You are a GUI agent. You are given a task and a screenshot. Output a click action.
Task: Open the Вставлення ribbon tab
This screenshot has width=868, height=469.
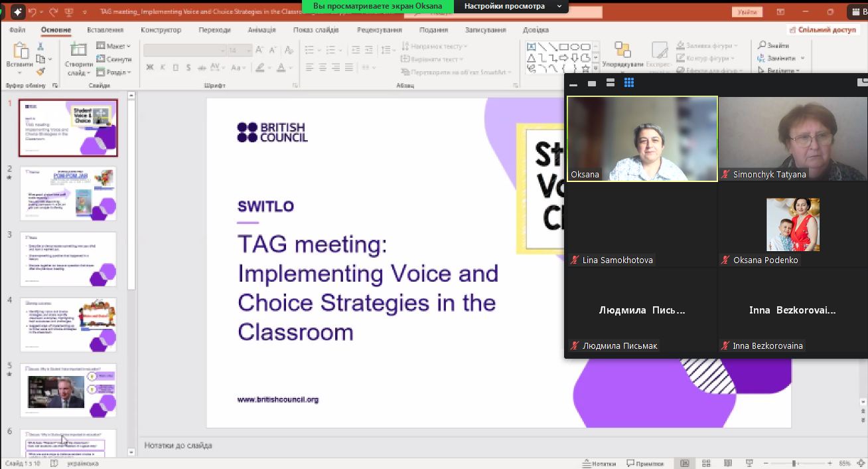click(x=105, y=30)
